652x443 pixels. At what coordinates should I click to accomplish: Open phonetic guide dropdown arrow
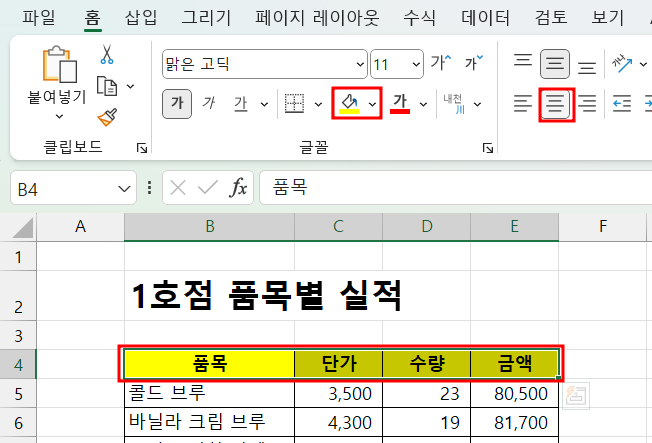click(x=477, y=104)
